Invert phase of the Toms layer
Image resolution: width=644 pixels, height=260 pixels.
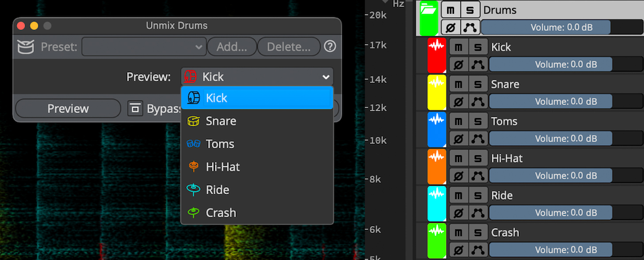pos(458,139)
